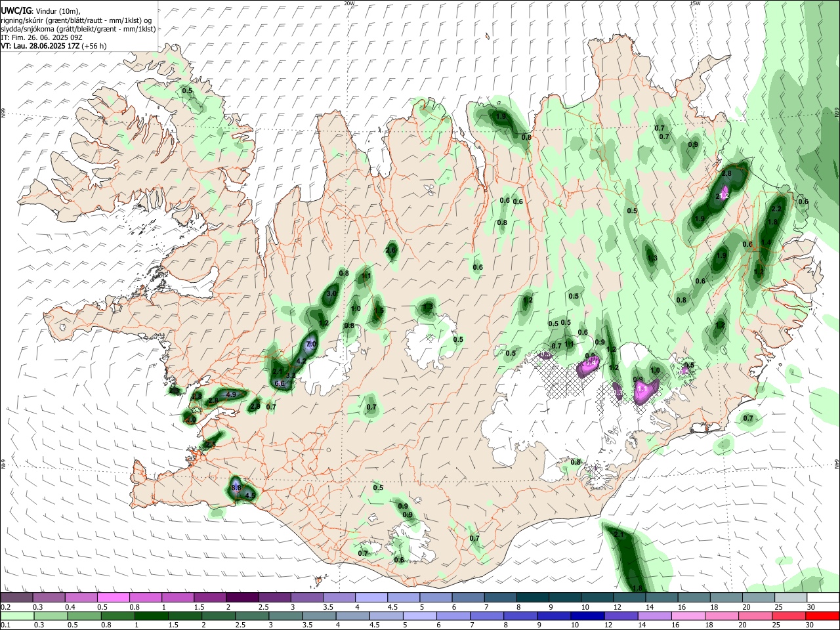Viewport: 840px width, 630px height.
Task: Click the 15W longitude label at top
Action: (x=696, y=3)
